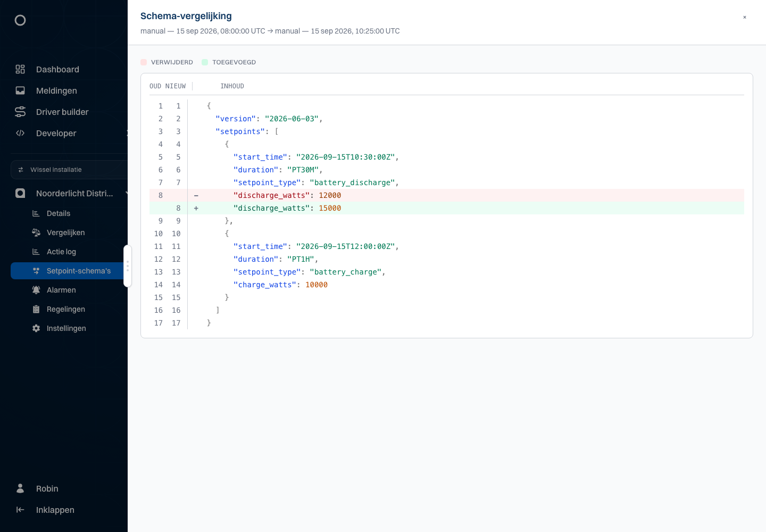Image resolution: width=766 pixels, height=532 pixels.
Task: Click the Wissel installatie button
Action: (69, 170)
